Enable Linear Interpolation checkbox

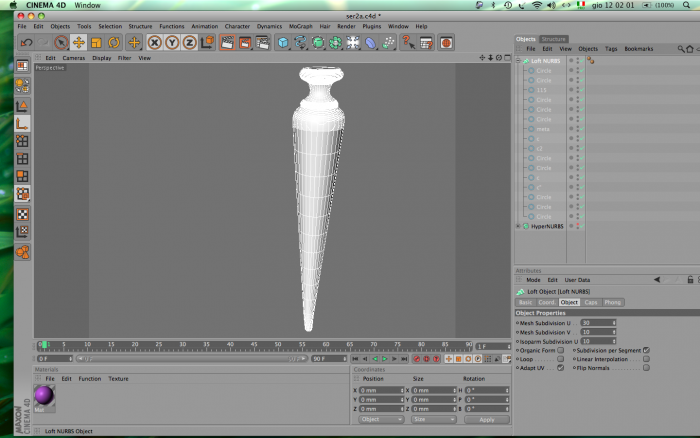[646, 359]
